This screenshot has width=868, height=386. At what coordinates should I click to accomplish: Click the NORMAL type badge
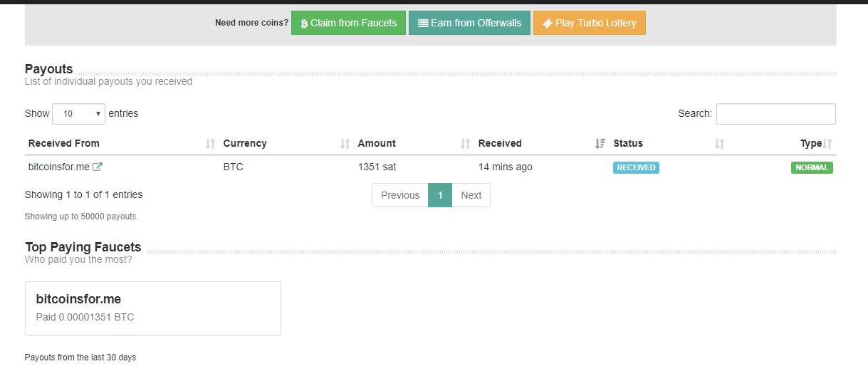(x=812, y=167)
